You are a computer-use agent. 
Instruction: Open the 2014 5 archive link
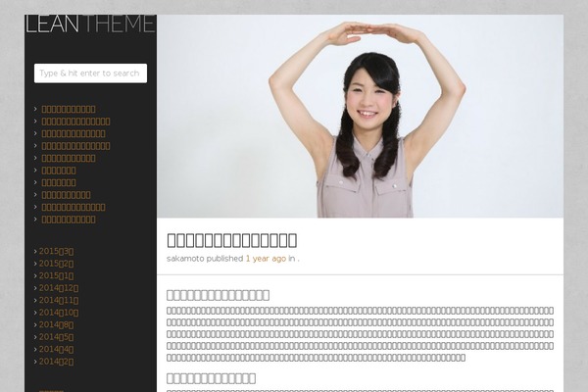[56, 337]
